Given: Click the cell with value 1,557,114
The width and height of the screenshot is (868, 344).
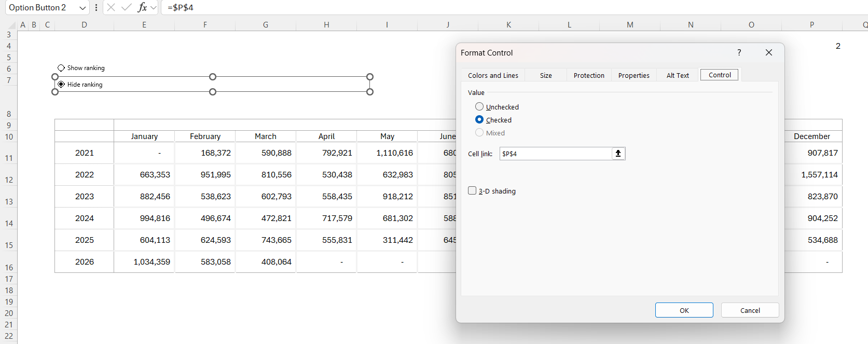Looking at the screenshot, I should click(x=813, y=174).
